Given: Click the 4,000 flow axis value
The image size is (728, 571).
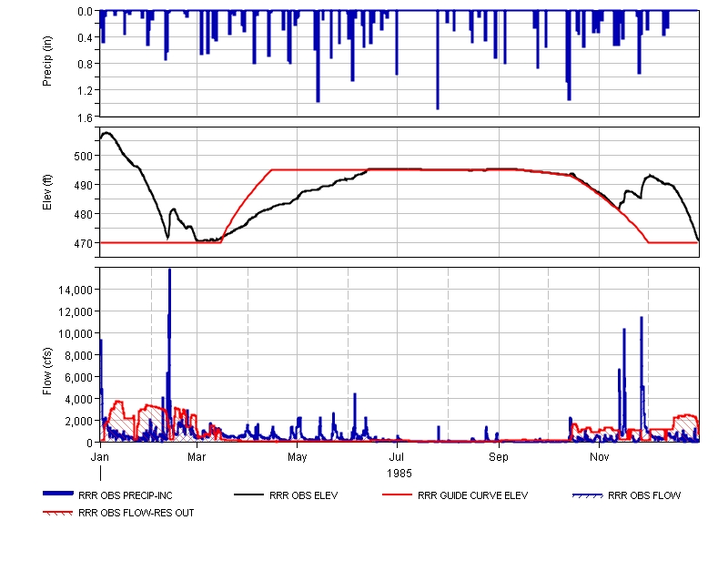Looking at the screenshot, I should pyautogui.click(x=78, y=400).
